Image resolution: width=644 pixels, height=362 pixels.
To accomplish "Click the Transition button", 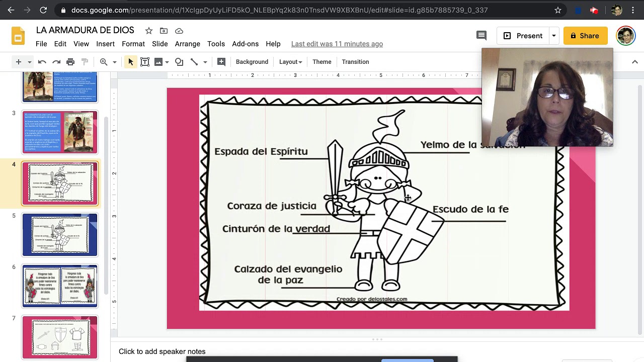I will [x=355, y=62].
